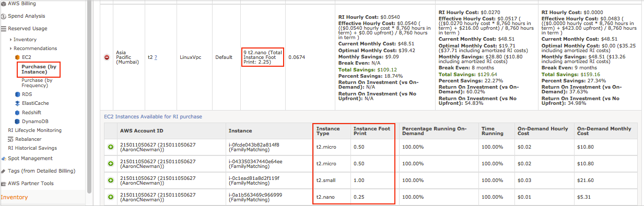Image resolution: width=644 pixels, height=206 pixels.
Task: Click the Rebalancer icon
Action: (10, 139)
